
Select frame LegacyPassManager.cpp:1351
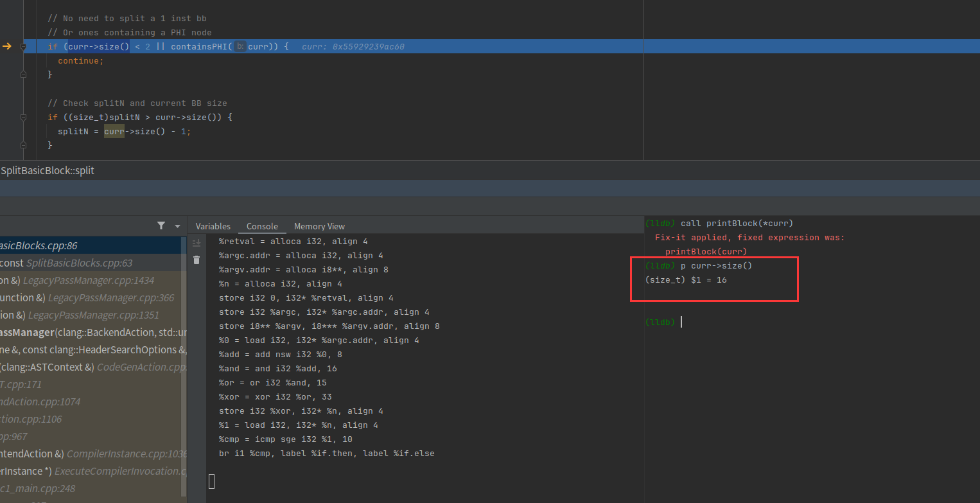pos(91,315)
